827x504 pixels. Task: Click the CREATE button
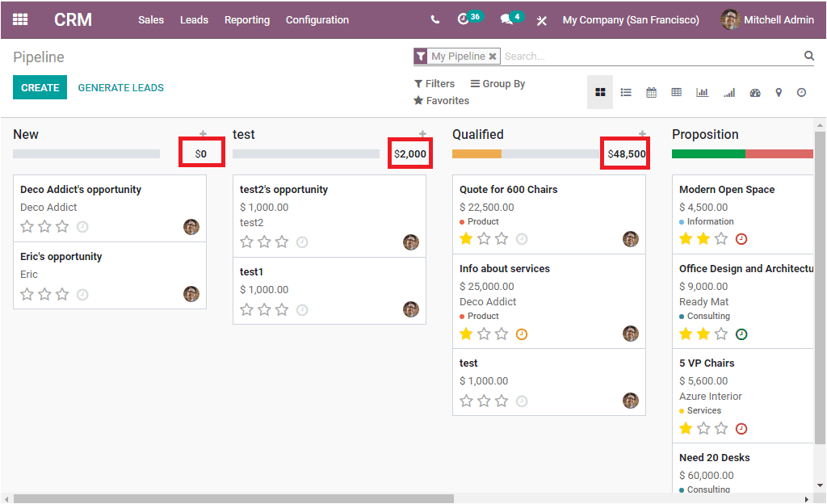pyautogui.click(x=40, y=86)
